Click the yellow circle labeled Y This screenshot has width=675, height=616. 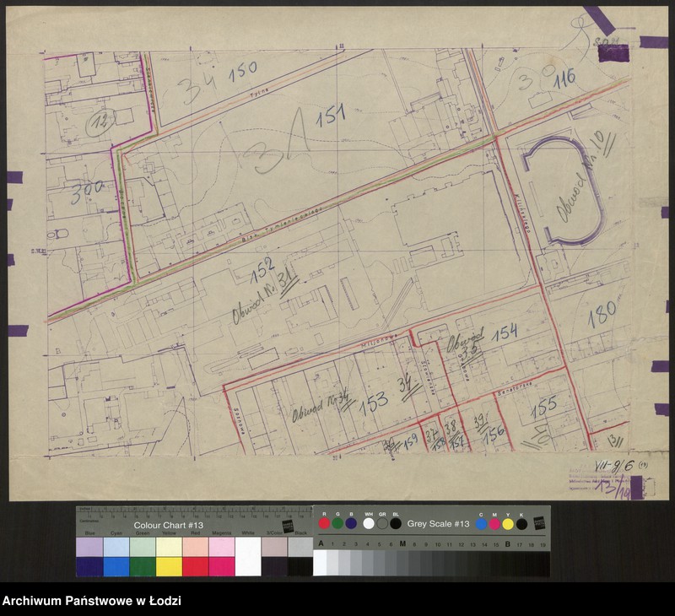508,524
